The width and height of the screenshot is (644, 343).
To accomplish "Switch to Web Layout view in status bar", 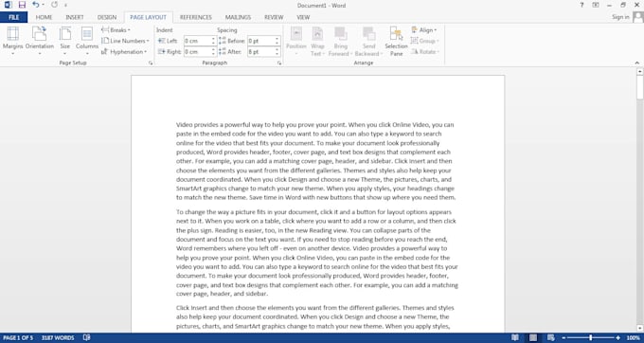I will pos(551,337).
